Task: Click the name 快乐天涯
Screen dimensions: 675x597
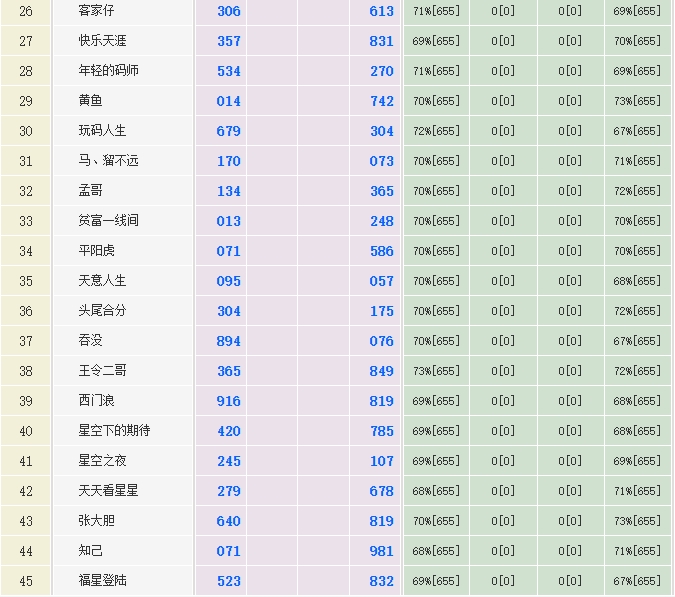Action: [102, 41]
